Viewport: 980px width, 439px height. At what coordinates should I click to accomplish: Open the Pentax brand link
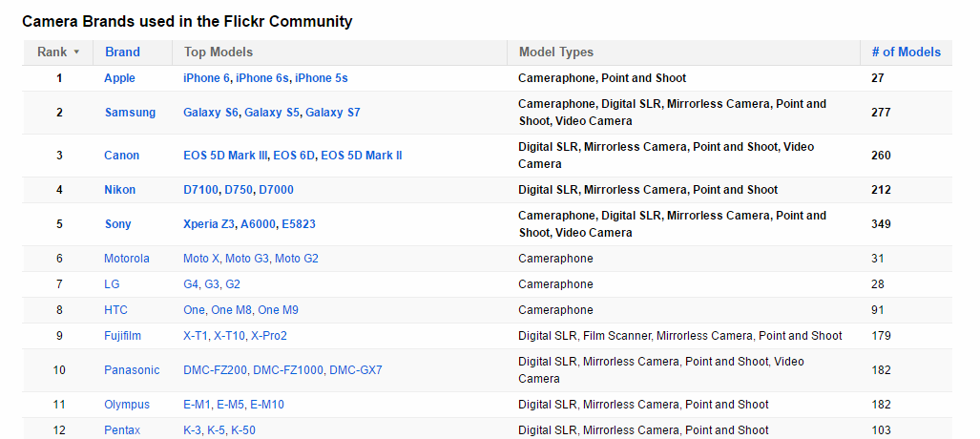tap(122, 430)
